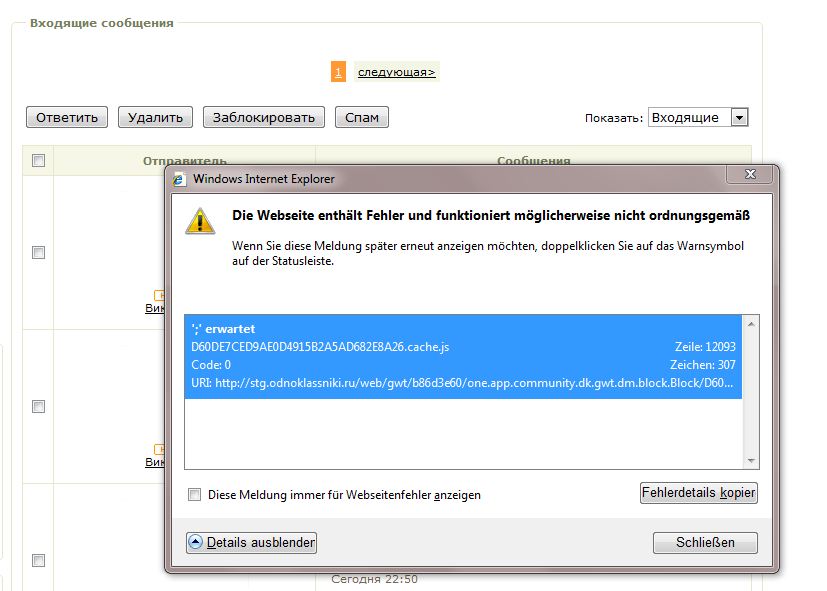Click the 'Сегодня 22:50' timestamp
827x591 pixels.
tap(374, 579)
